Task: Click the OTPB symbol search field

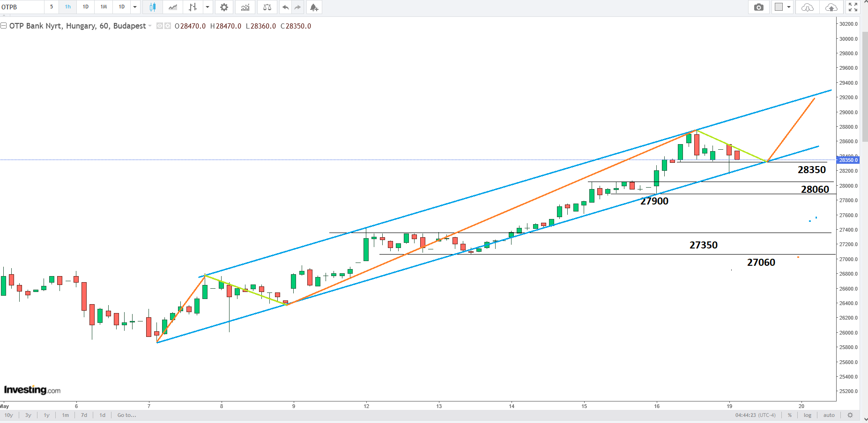Action: pyautogui.click(x=22, y=7)
